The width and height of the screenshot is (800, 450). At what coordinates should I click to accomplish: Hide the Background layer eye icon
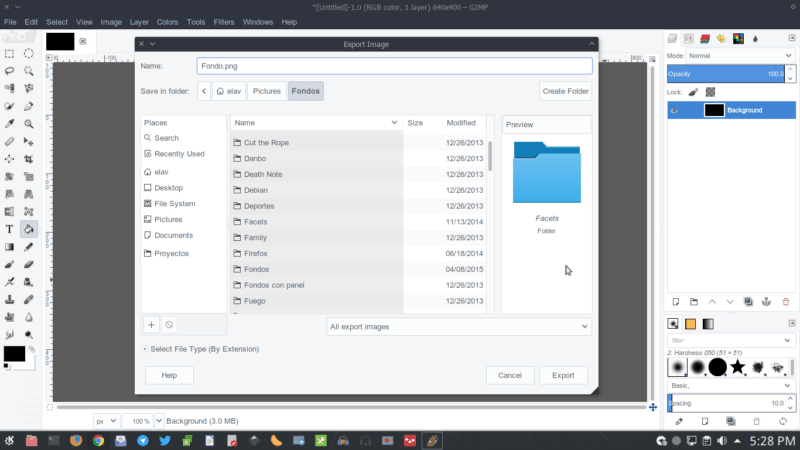[676, 110]
